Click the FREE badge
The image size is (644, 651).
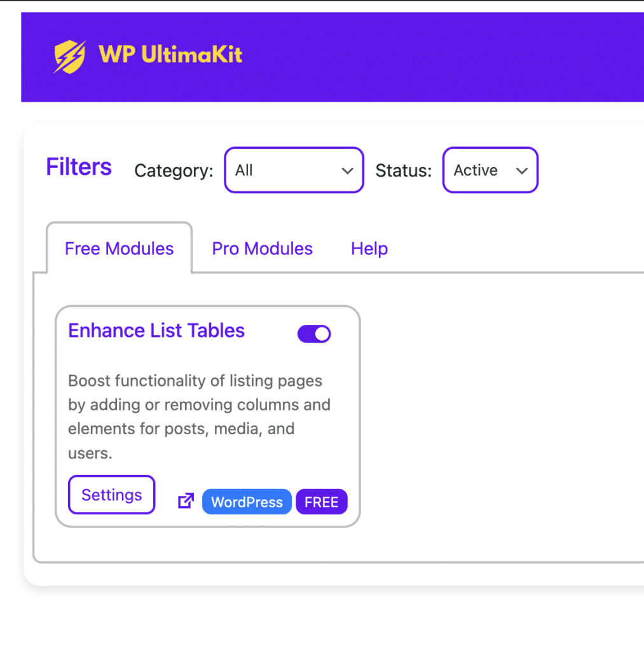pos(322,502)
